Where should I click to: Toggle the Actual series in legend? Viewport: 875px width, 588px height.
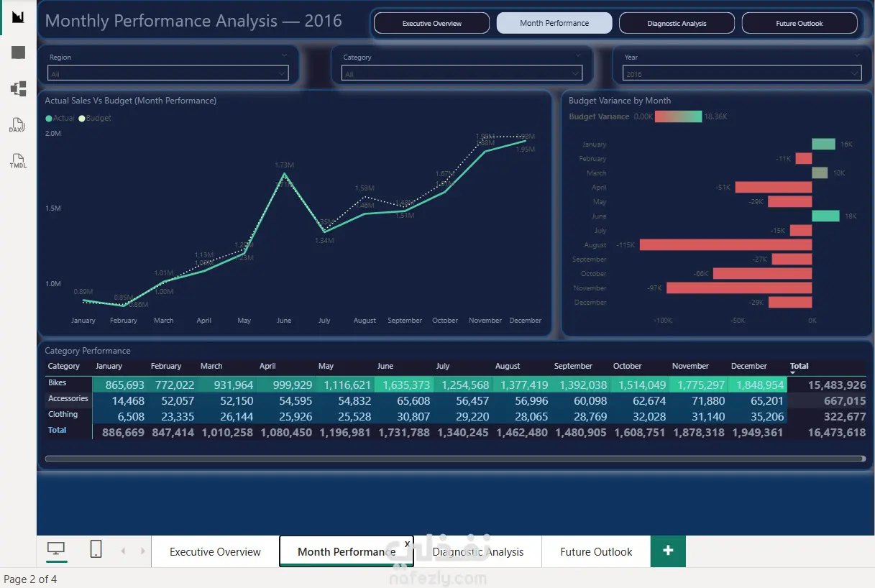60,118
